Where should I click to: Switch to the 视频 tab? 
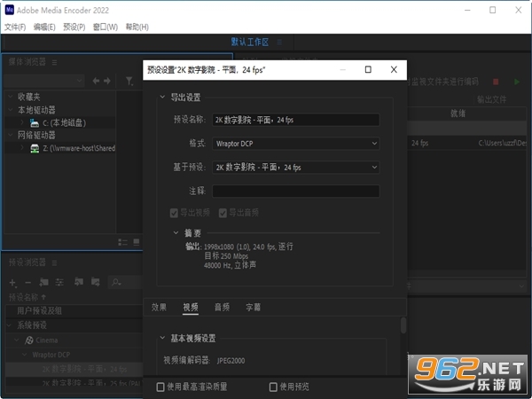point(191,308)
